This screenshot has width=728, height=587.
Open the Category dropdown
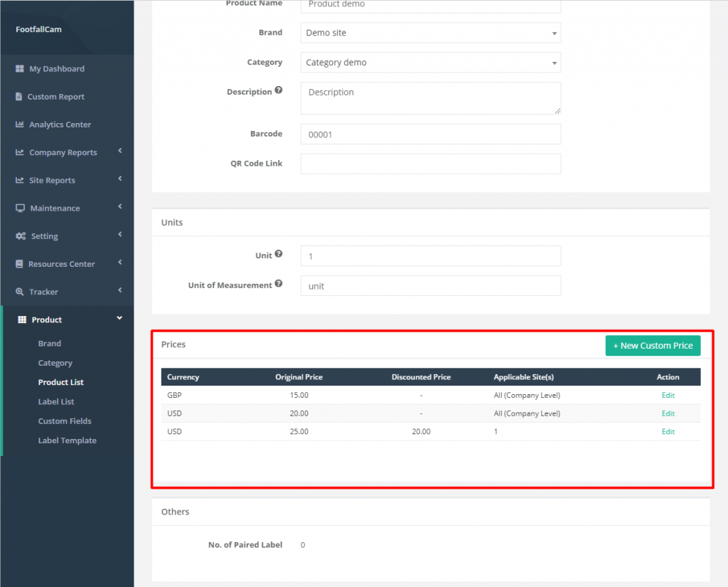430,63
